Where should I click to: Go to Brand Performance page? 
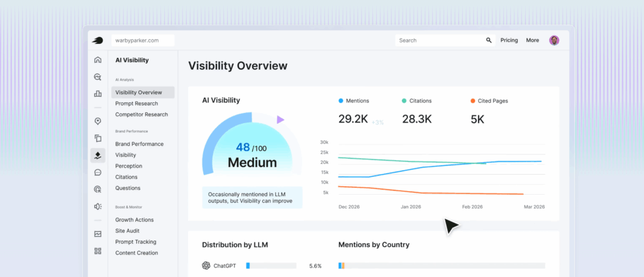[x=139, y=144]
